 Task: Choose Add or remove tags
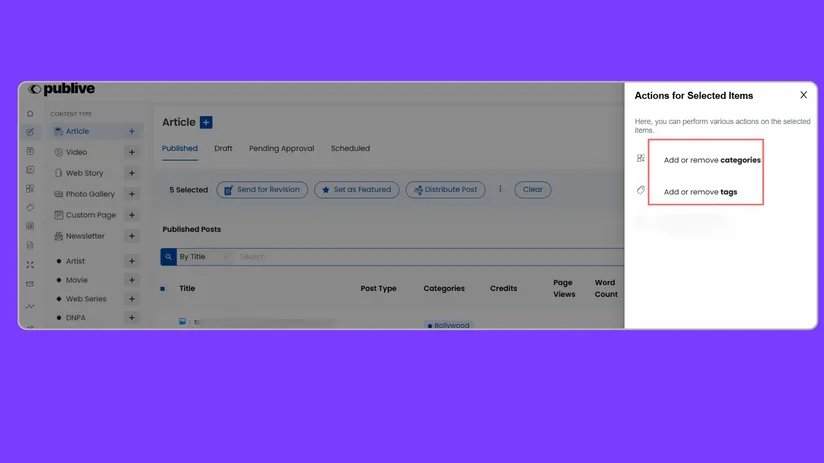click(x=701, y=192)
